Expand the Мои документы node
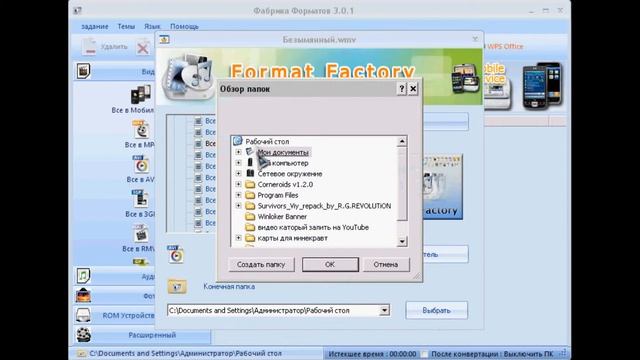Screen dimensions: 640x360 click(238, 152)
